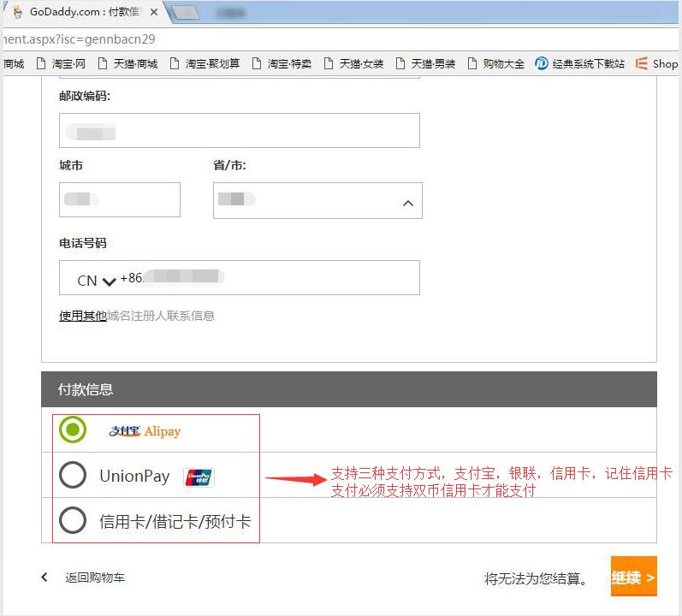Click the UnionPay card logo icon
682x616 pixels.
199,477
